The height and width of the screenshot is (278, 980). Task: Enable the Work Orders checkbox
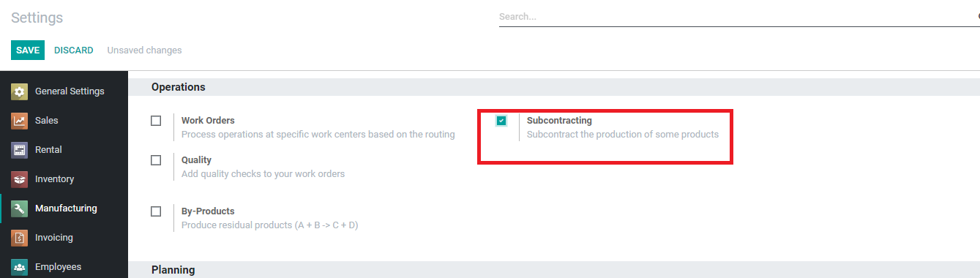click(x=156, y=121)
